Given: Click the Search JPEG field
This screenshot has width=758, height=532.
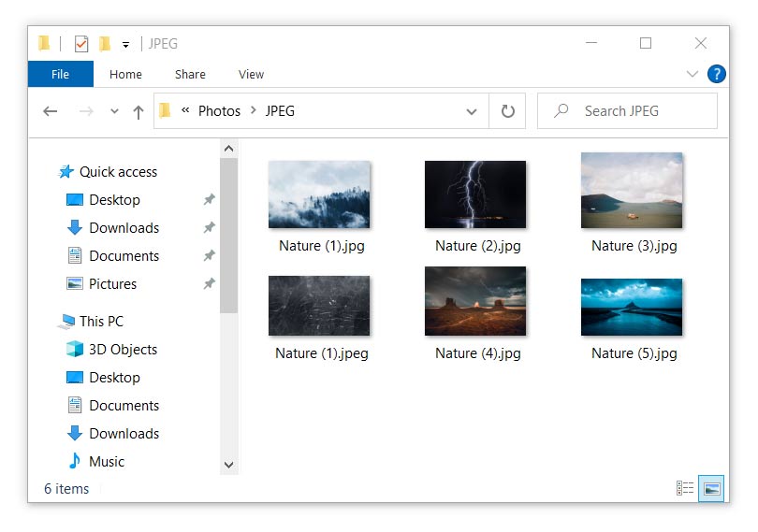Looking at the screenshot, I should point(627,111).
